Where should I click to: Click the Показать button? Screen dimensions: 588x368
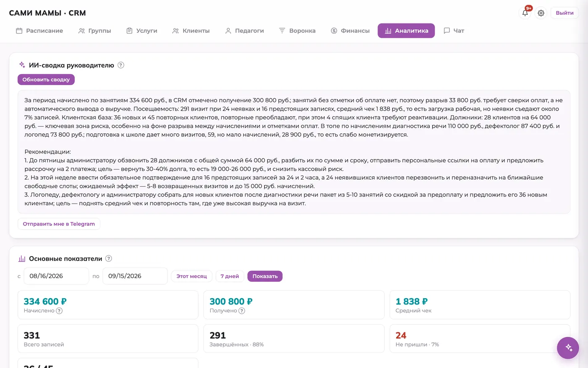coord(265,276)
